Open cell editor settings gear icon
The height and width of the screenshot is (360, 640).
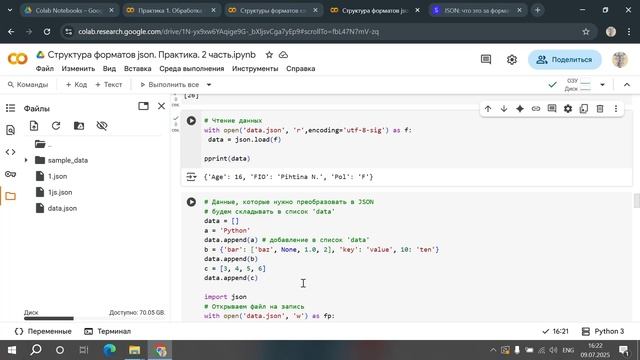coord(568,109)
